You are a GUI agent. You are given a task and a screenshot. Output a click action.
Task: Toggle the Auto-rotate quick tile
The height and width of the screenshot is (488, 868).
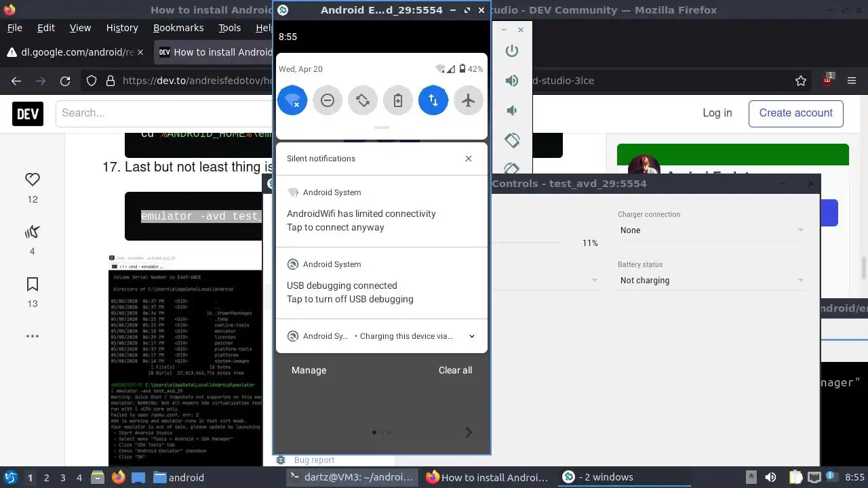click(x=363, y=100)
